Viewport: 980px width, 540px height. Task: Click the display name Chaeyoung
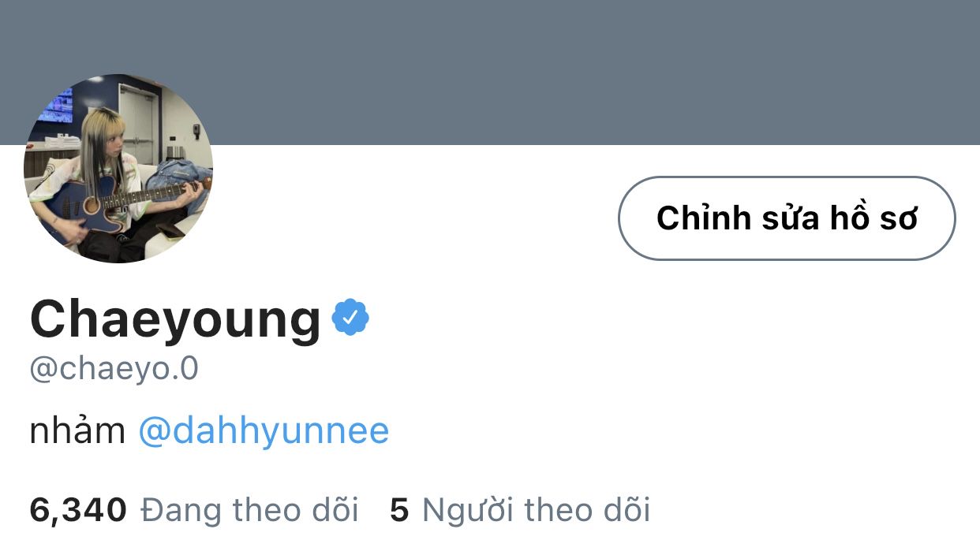pos(175,319)
